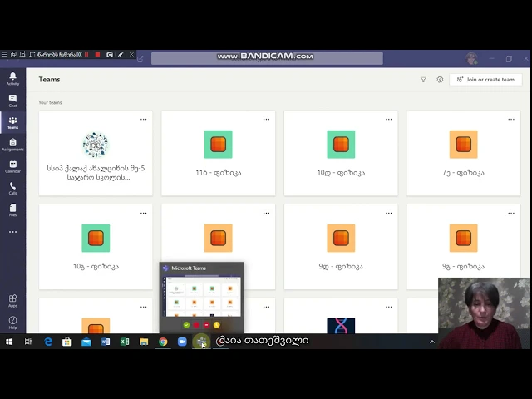Image resolution: width=532 pixels, height=399 pixels.
Task: Open the Activity bell in Teams sidebar
Action: pyautogui.click(x=12, y=79)
